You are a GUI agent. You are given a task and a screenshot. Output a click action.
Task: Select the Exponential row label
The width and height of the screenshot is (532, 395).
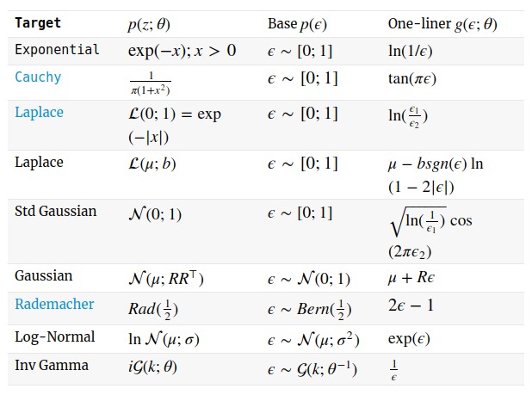pos(57,49)
